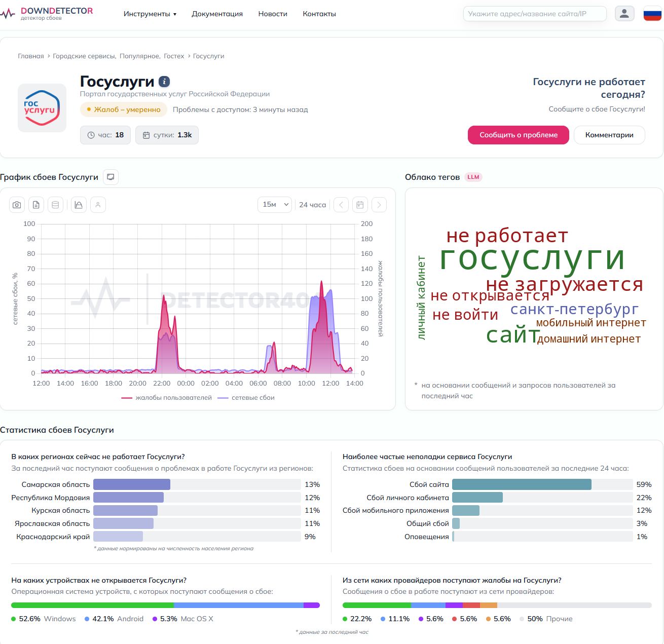The height and width of the screenshot is (644, 664).
Task: Expand the Инструменты menu
Action: [150, 14]
